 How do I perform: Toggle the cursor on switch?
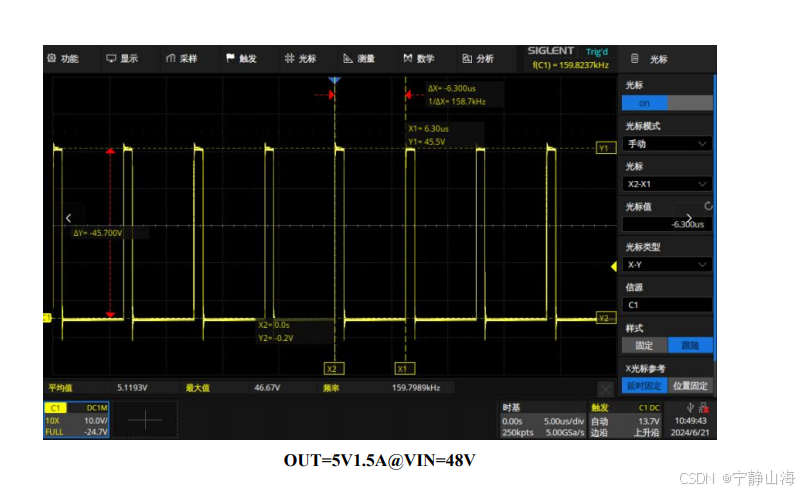pyautogui.click(x=667, y=103)
